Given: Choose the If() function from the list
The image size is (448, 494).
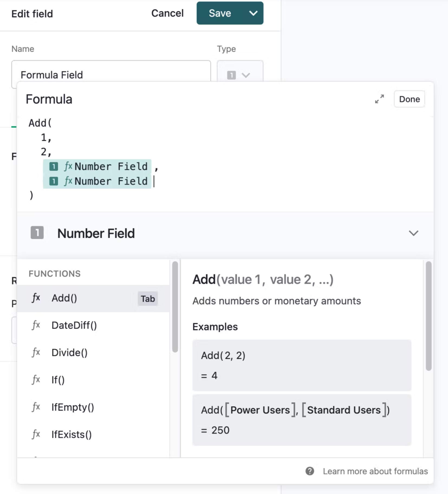Looking at the screenshot, I should tap(93, 380).
